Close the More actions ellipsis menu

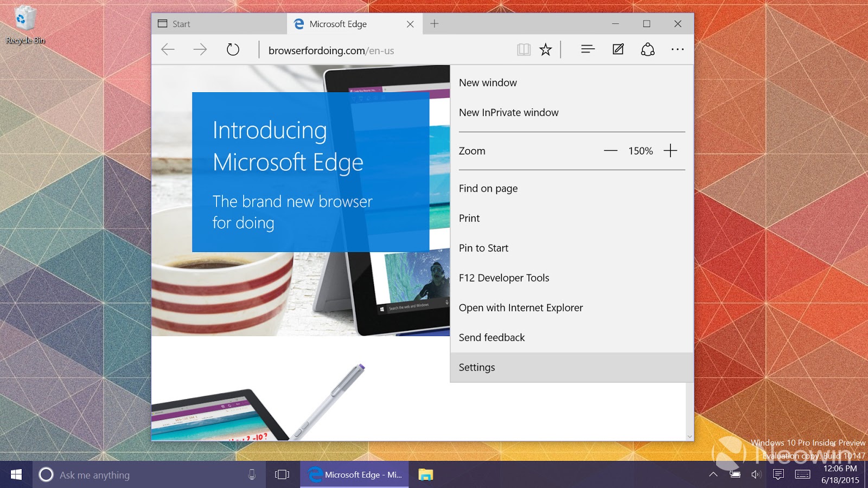pyautogui.click(x=678, y=49)
